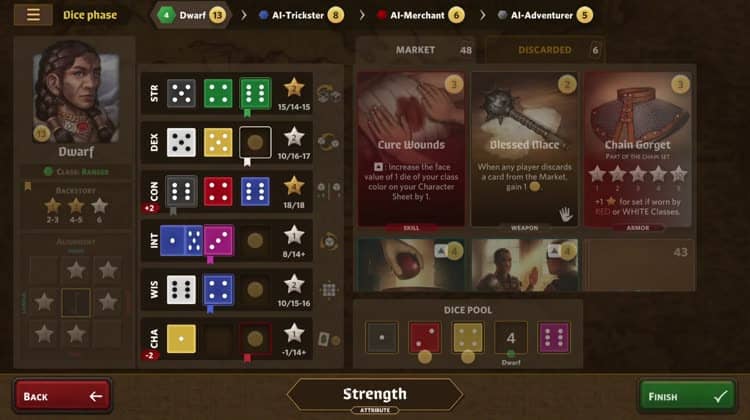Click the Strength row ability icon
This screenshot has width=750, height=420.
coord(329,94)
